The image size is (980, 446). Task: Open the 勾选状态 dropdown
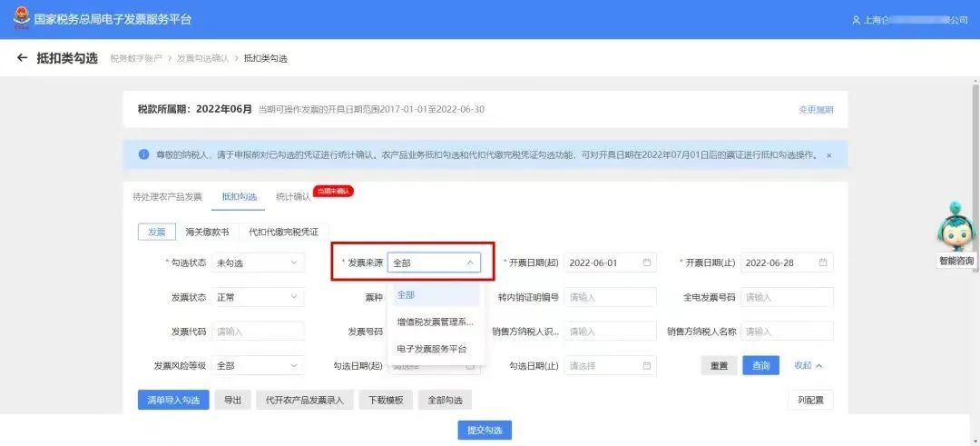tap(258, 263)
